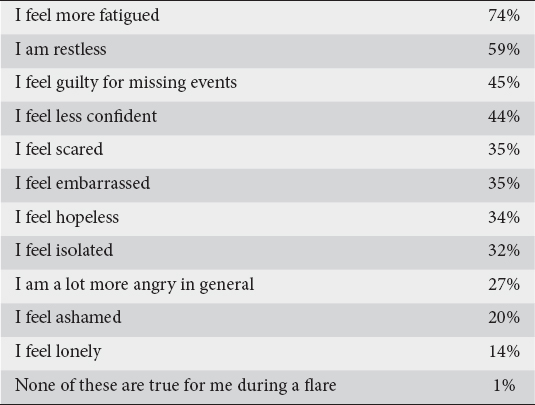
Task: Select the 44% percentage value
Action: coord(504,116)
